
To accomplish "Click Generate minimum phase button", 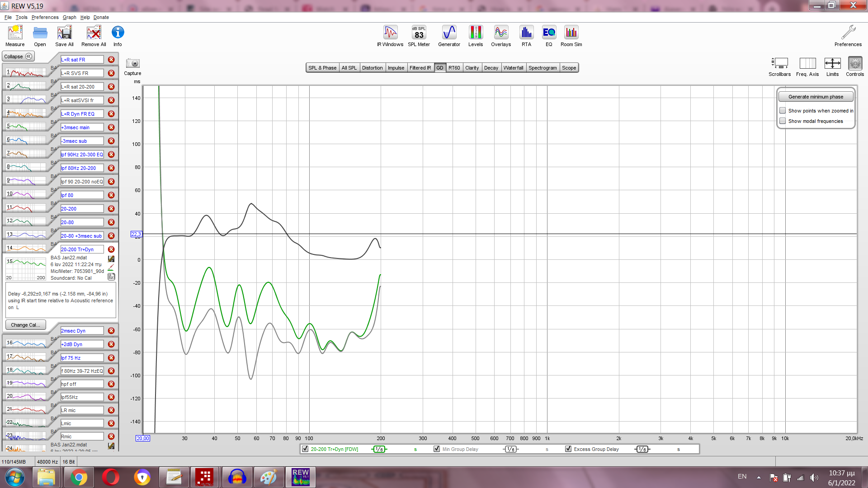I will pos(816,97).
